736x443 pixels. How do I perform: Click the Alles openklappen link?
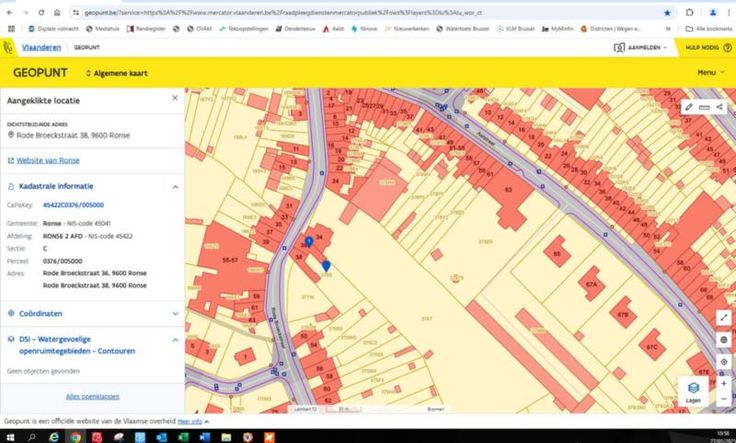pos(92,396)
